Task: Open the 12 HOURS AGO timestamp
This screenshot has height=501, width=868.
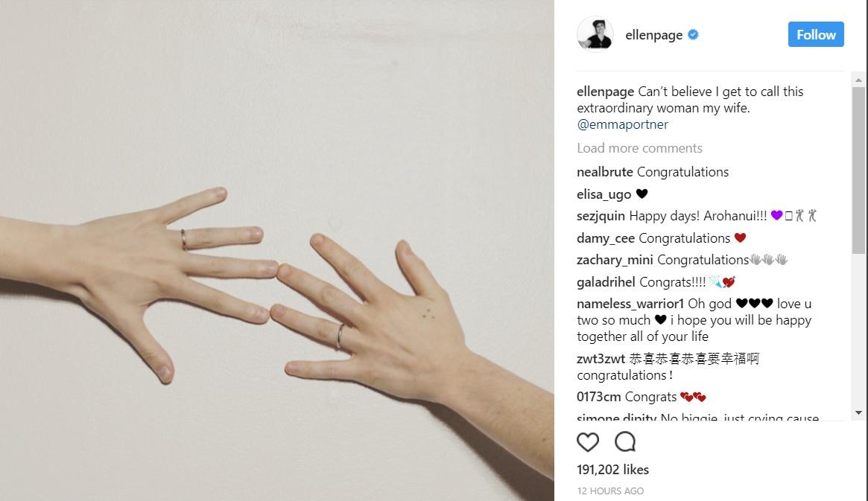Action: 610,491
